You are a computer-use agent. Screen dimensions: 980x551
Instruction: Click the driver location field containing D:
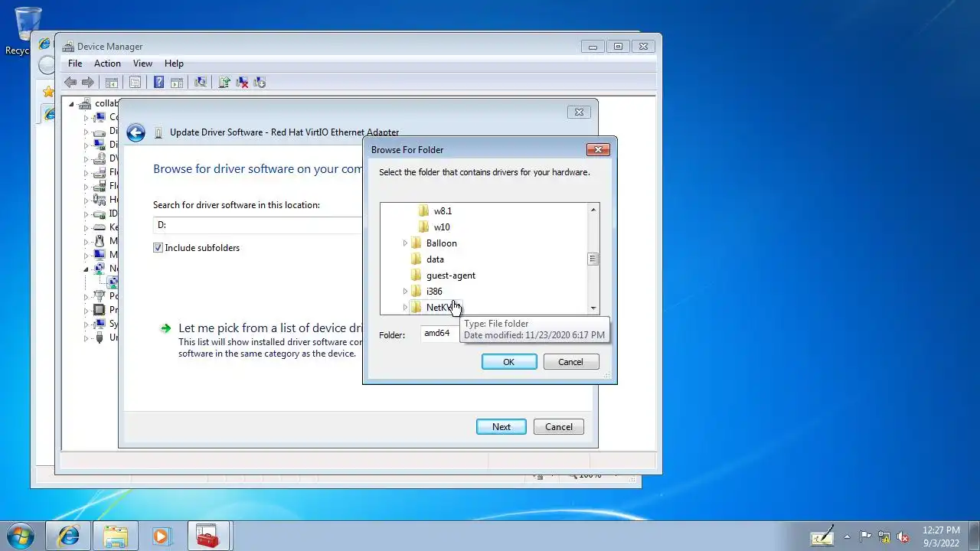click(x=257, y=225)
